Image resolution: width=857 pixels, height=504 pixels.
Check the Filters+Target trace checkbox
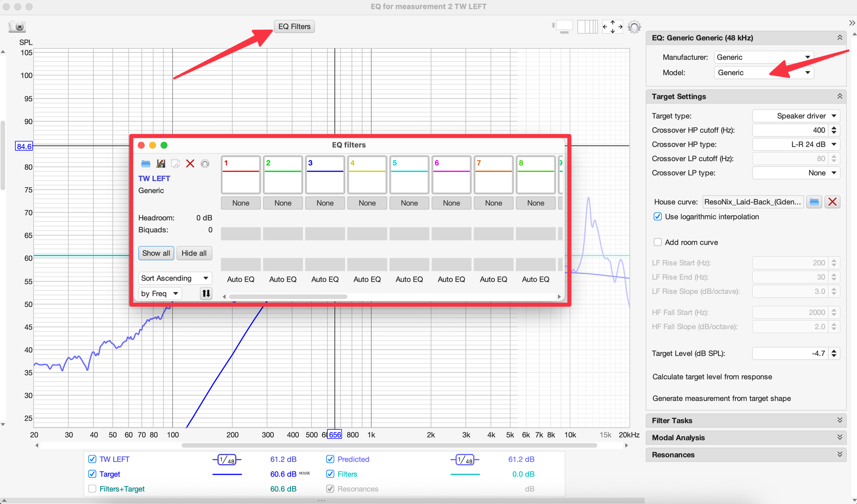92,489
